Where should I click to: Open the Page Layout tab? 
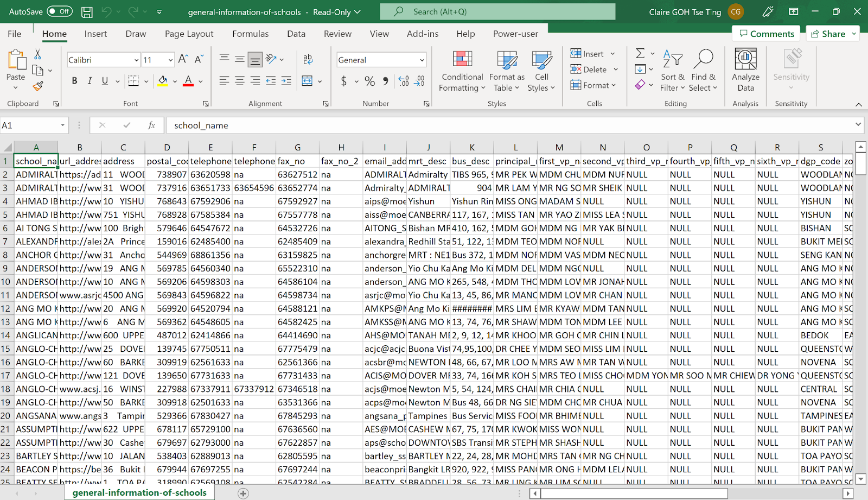[189, 34]
